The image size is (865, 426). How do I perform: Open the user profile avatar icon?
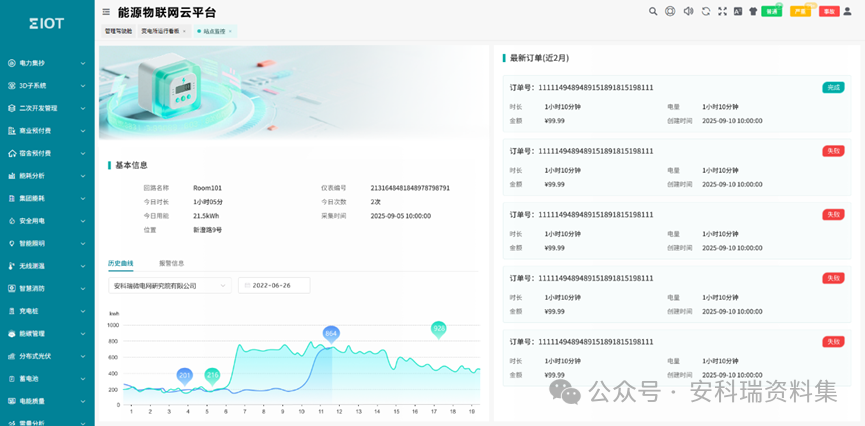pyautogui.click(x=847, y=11)
